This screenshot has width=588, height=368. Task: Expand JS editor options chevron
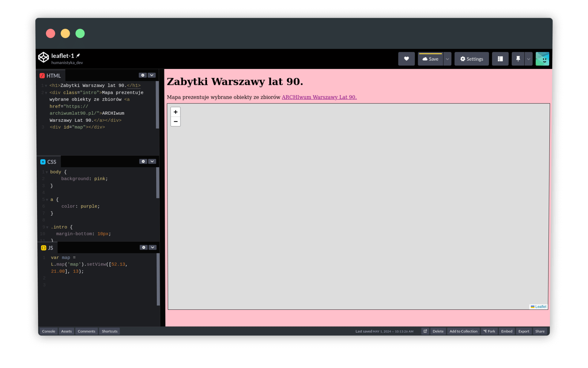[x=153, y=247]
